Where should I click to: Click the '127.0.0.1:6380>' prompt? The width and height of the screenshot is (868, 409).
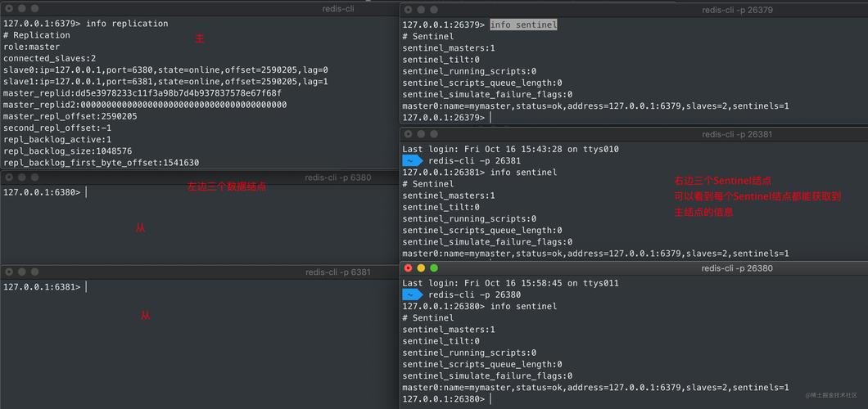[x=42, y=192]
